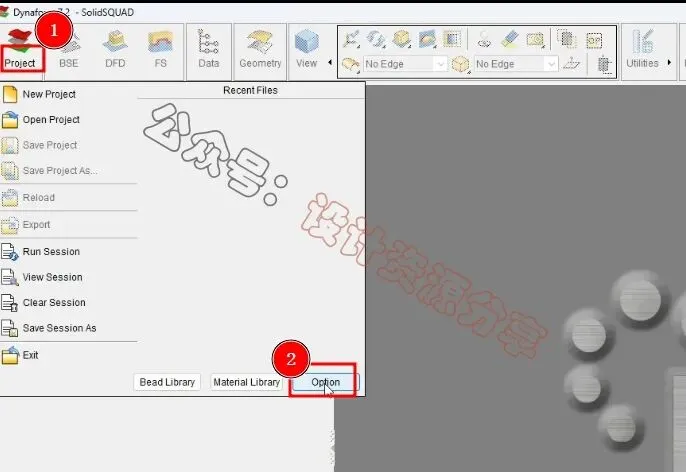The image size is (686, 472).
Task: Click the Option button
Action: [326, 382]
